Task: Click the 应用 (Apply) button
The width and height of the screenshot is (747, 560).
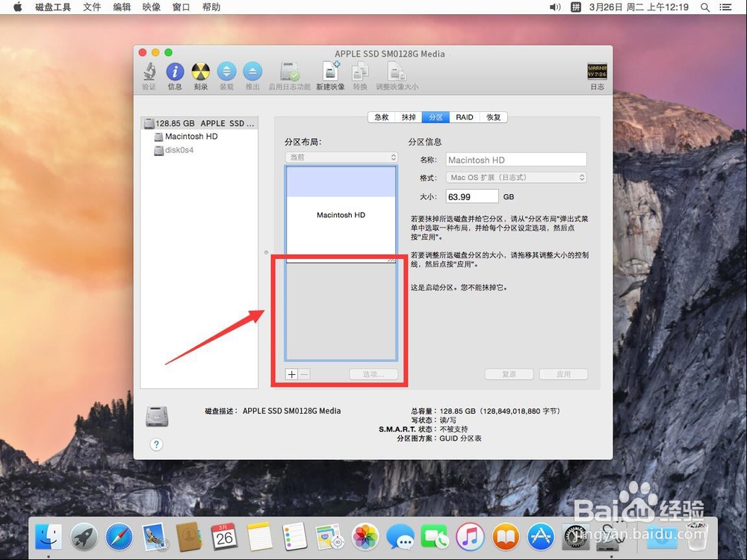Action: [563, 374]
